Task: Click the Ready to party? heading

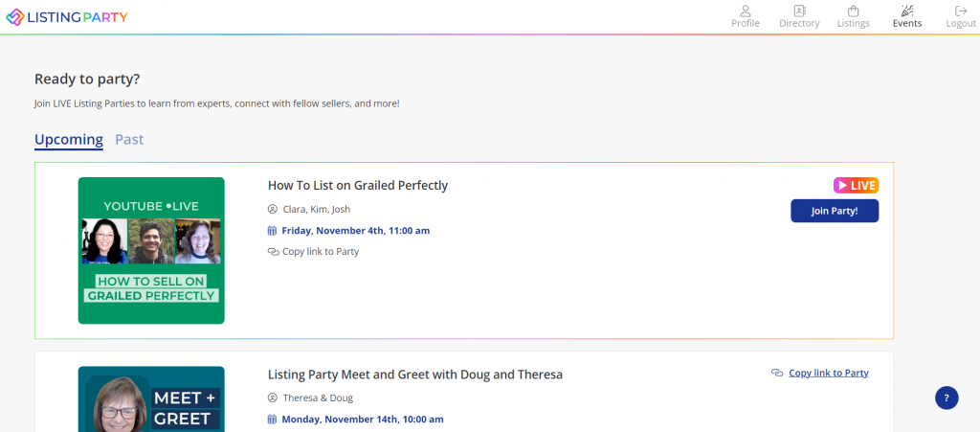Action: (x=87, y=80)
